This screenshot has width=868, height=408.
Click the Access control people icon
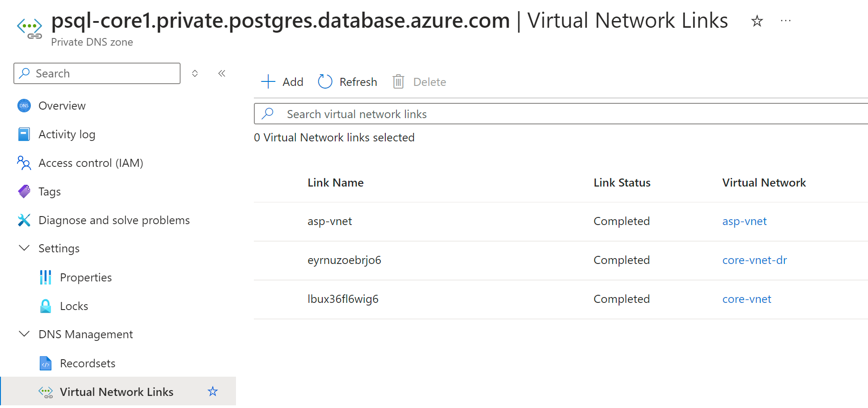24,163
